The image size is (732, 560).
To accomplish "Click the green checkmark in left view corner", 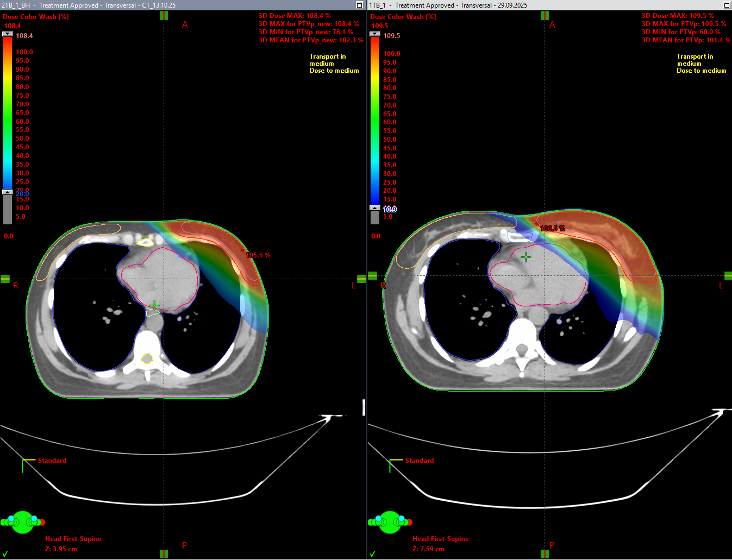I will click(5, 553).
